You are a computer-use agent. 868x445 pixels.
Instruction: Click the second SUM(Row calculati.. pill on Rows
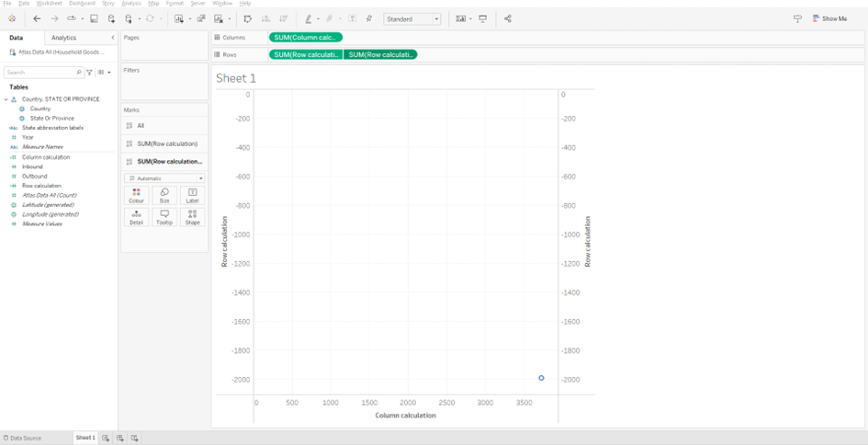pyautogui.click(x=380, y=55)
